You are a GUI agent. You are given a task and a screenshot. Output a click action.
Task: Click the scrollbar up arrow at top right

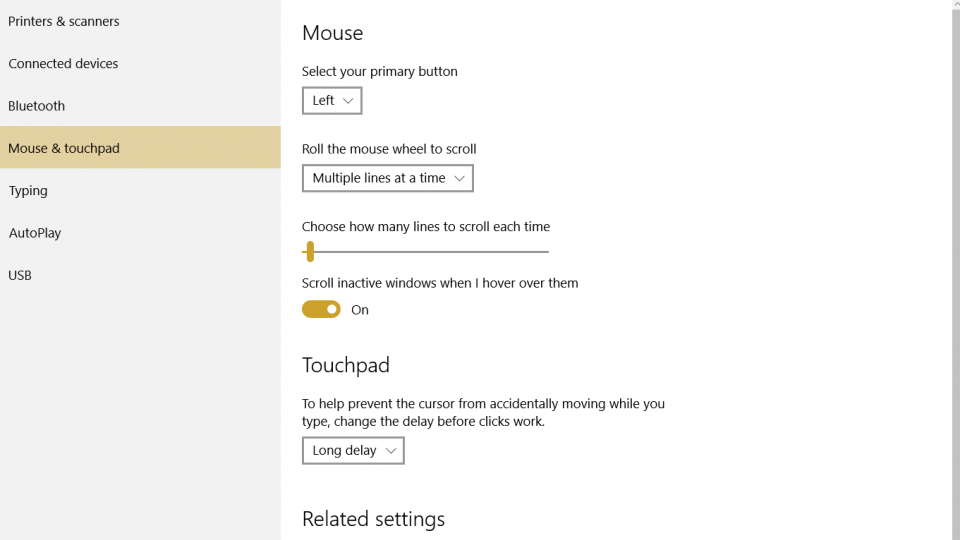[x=955, y=4]
